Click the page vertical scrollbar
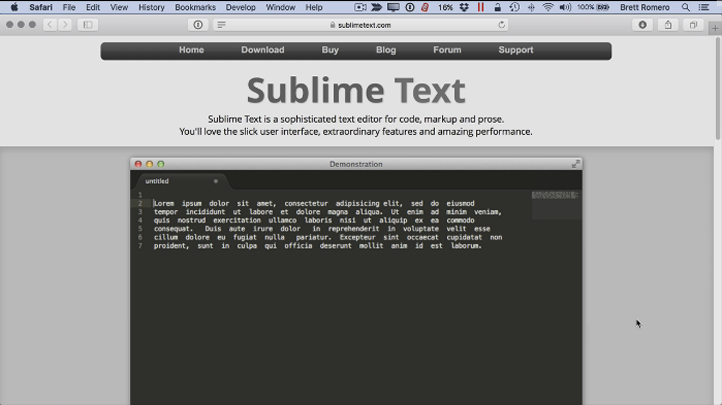 click(x=718, y=87)
